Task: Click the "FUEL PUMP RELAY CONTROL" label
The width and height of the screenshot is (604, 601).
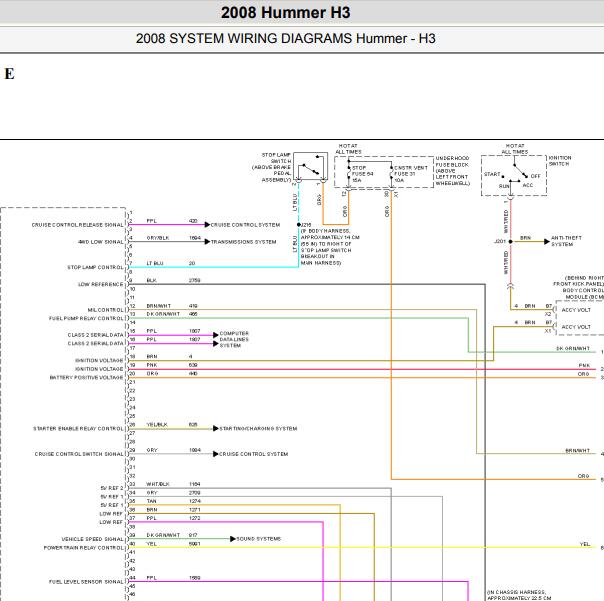Action: pyautogui.click(x=86, y=318)
